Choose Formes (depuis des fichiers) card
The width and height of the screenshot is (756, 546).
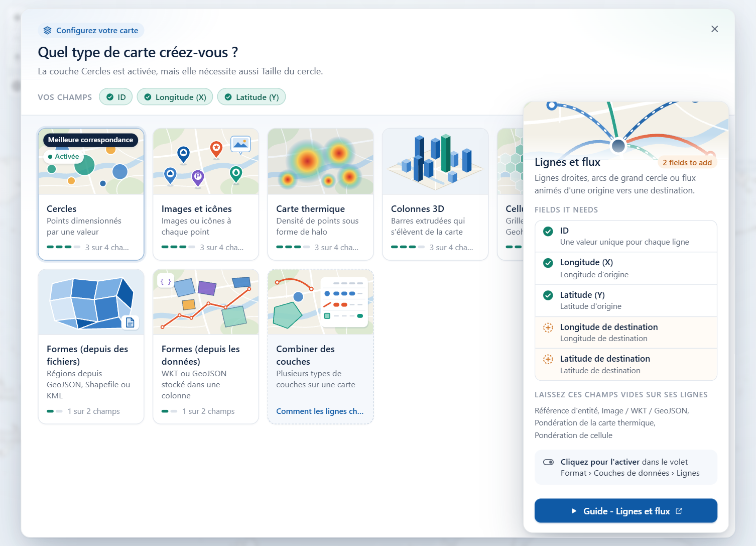(x=91, y=347)
